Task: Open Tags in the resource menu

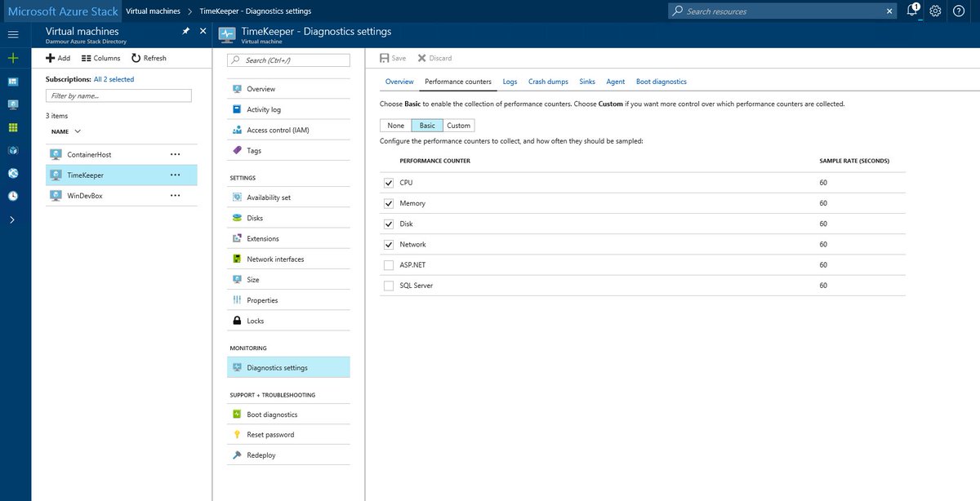Action: [288, 150]
